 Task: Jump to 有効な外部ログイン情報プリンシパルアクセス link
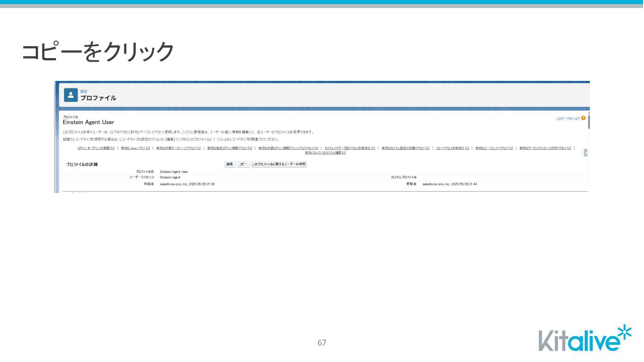(288, 148)
